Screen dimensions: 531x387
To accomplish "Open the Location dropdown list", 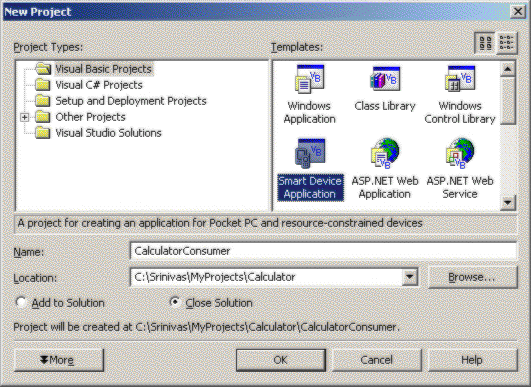I will coord(409,277).
